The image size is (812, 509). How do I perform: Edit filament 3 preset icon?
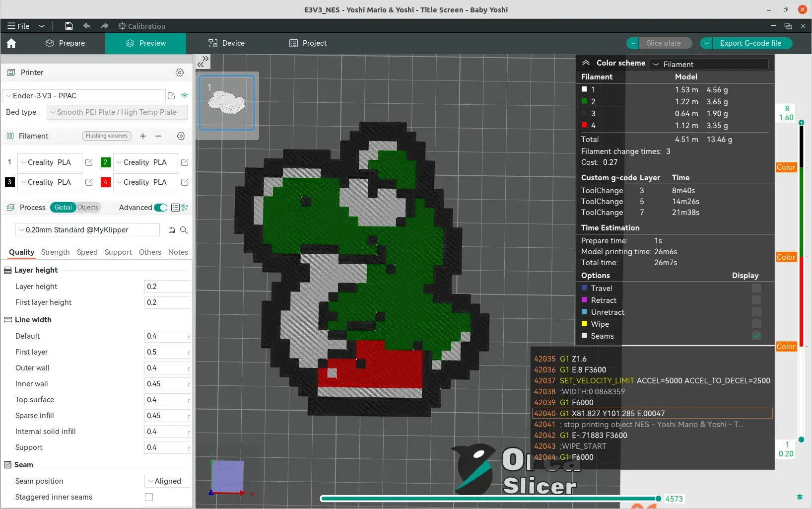point(89,182)
